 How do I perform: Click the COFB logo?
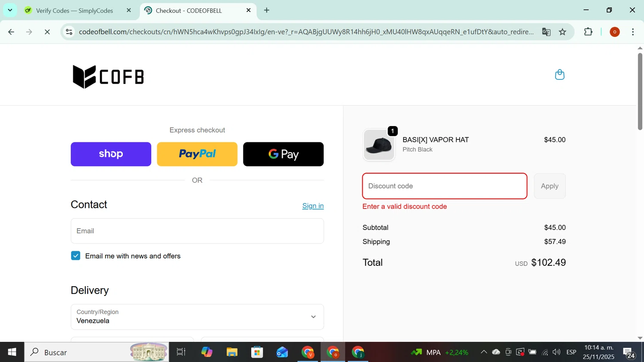[x=108, y=77]
